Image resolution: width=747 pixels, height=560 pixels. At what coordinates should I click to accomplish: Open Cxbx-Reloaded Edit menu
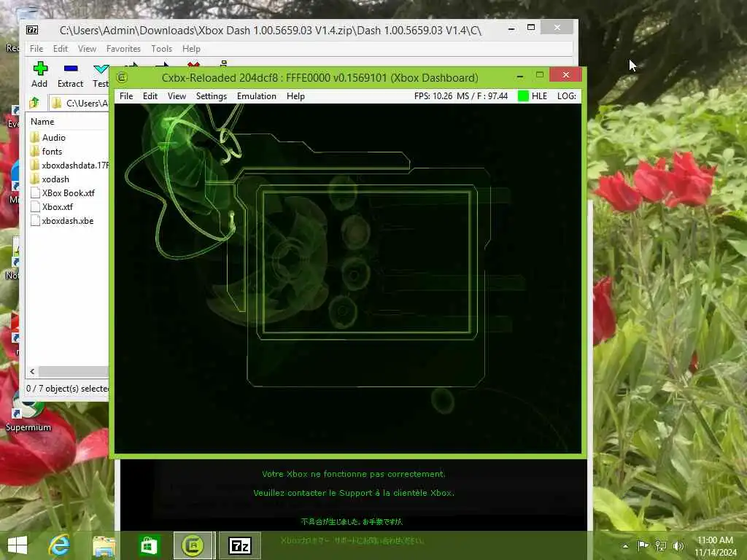(150, 96)
